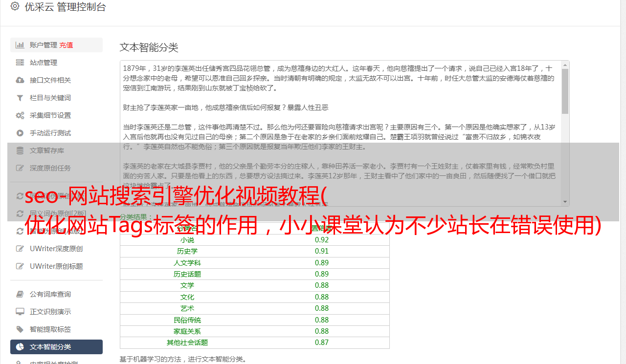Click the 文本智能分类 page heading
Viewport: 626px width, 364px height.
click(x=149, y=47)
